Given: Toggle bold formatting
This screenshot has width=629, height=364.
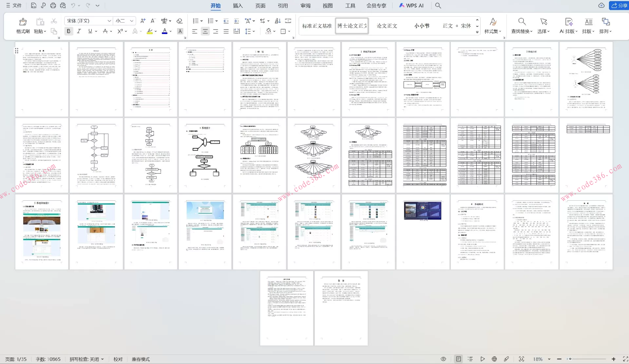Looking at the screenshot, I should tap(68, 31).
